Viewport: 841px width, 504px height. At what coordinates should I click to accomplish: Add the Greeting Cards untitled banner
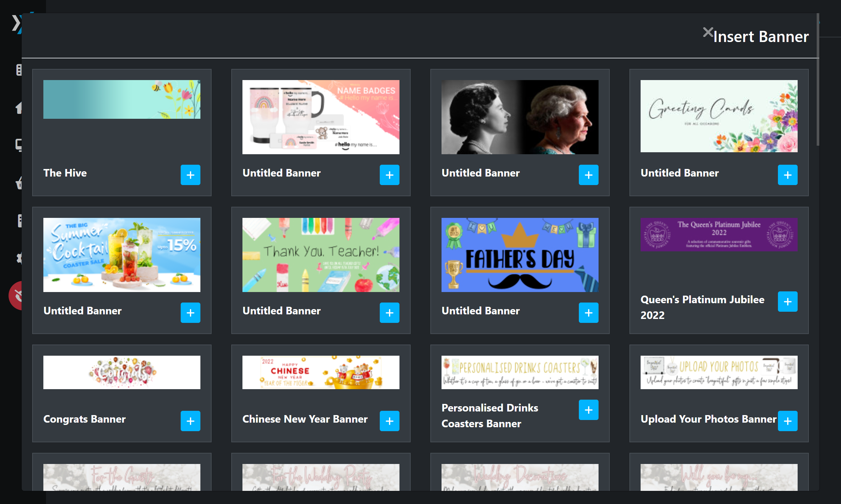787,175
